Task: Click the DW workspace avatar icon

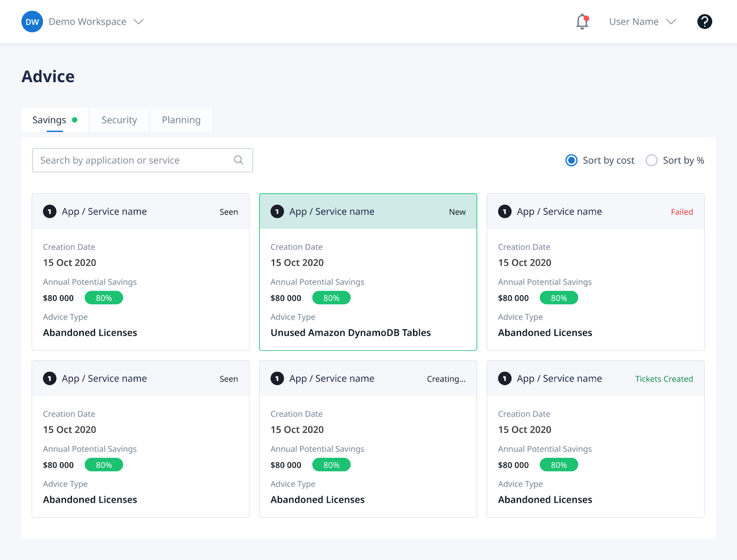Action: (32, 22)
